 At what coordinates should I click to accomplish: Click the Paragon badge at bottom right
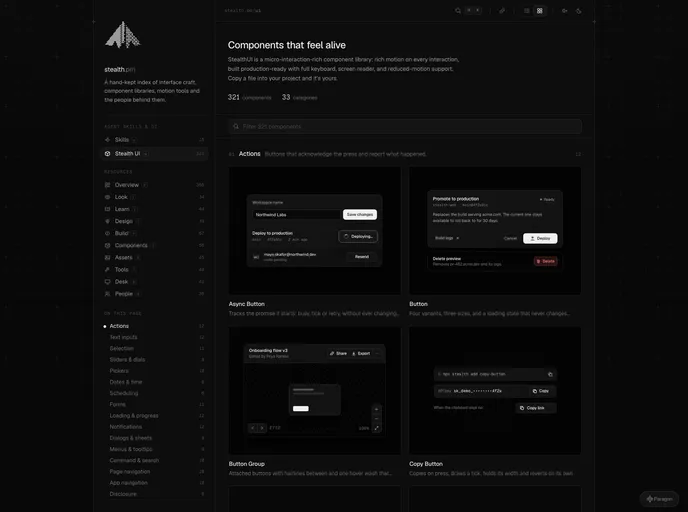pos(659,499)
